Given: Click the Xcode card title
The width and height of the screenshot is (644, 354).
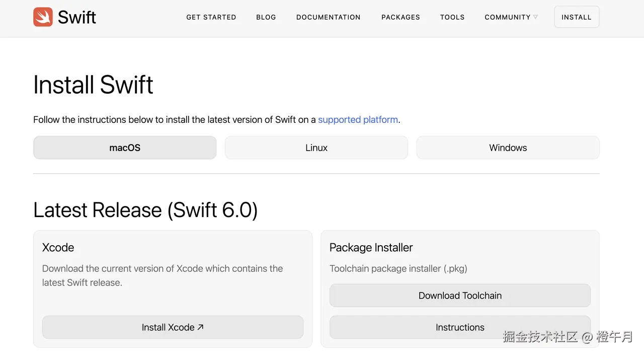Looking at the screenshot, I should coord(58,248).
